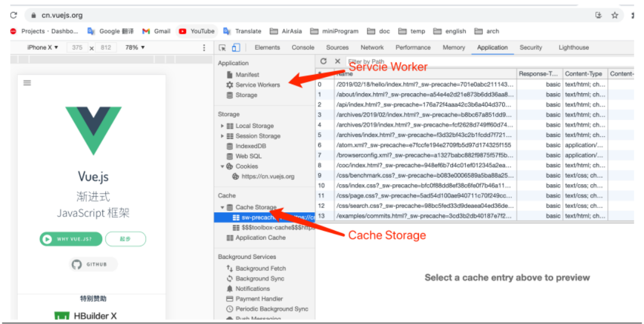Collapse the Cache Storage tree node
This screenshot has width=644, height=324.
(222, 207)
